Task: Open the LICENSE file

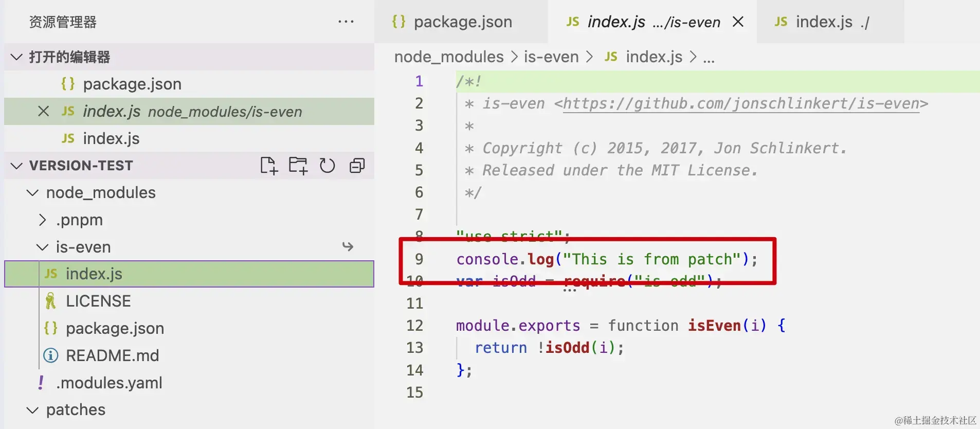Action: pyautogui.click(x=189, y=301)
